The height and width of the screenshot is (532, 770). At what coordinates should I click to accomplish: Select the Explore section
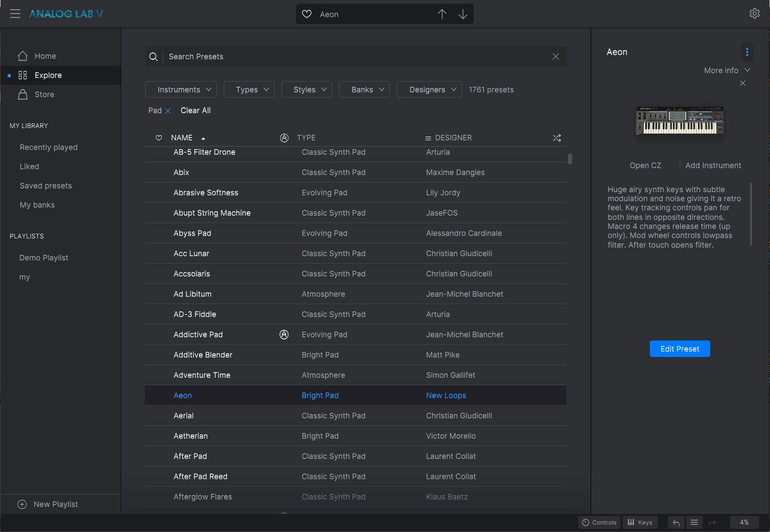click(x=61, y=75)
